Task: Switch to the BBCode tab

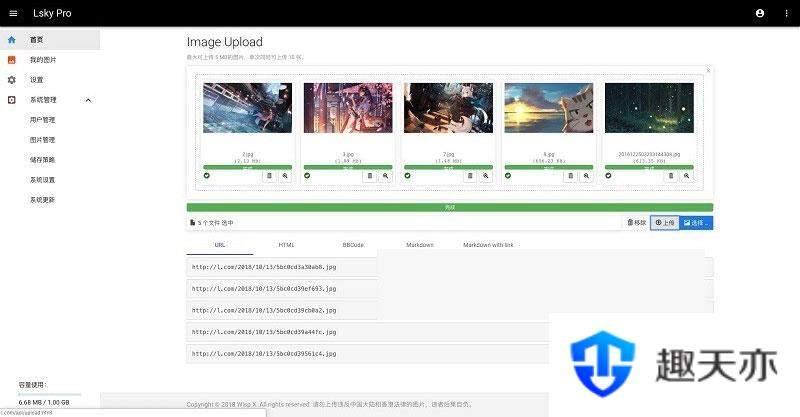Action: pos(353,245)
